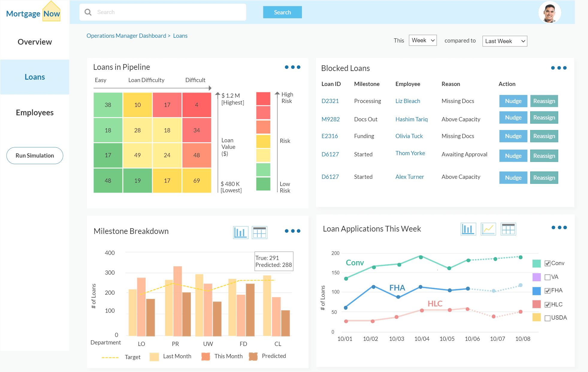Open three-dot menu of Milestone Breakdown

(292, 231)
